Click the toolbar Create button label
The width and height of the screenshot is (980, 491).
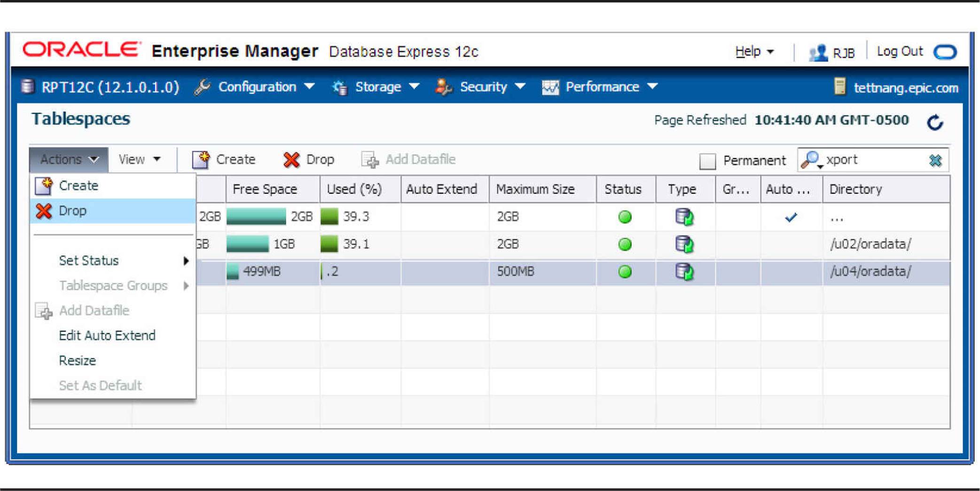235,160
